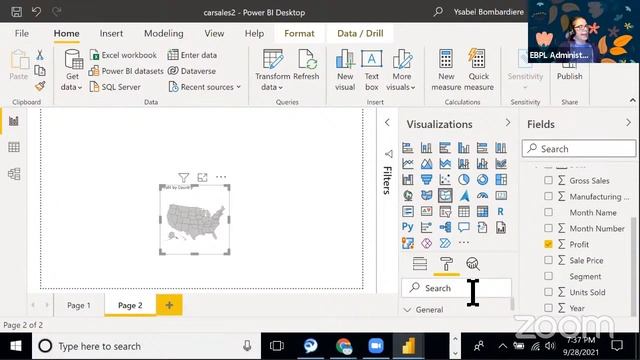Select the Gauge visualization

(482, 196)
